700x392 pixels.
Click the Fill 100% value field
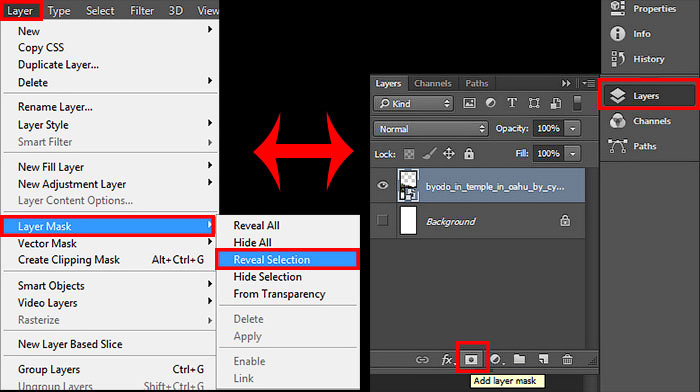pos(549,154)
